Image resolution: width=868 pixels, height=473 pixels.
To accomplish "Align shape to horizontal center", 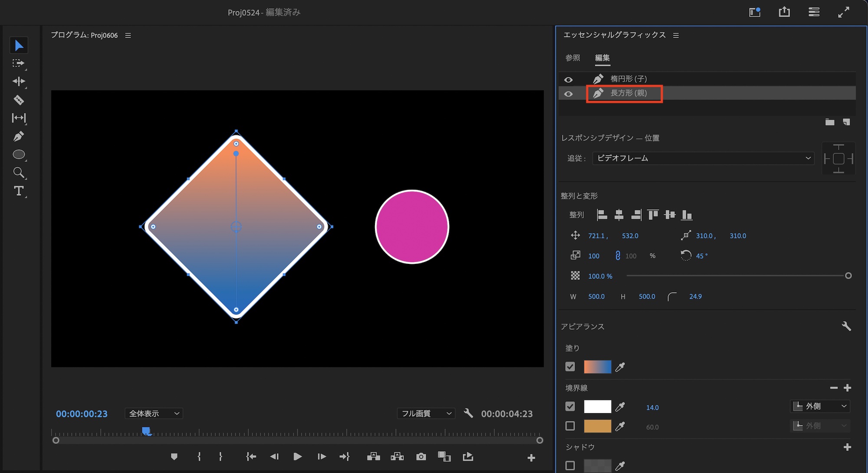I will point(619,215).
